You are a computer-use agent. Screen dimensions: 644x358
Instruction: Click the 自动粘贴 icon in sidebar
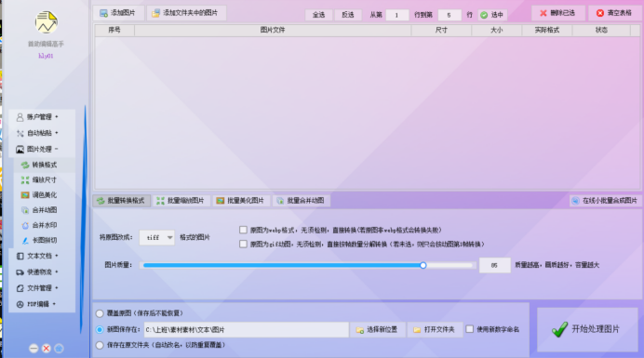(x=20, y=133)
